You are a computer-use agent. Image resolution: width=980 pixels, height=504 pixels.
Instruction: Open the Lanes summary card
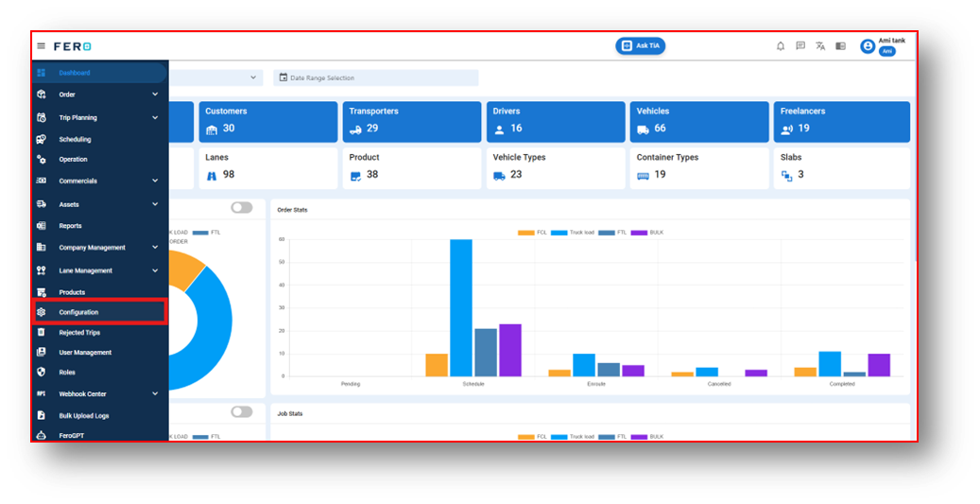coord(268,168)
